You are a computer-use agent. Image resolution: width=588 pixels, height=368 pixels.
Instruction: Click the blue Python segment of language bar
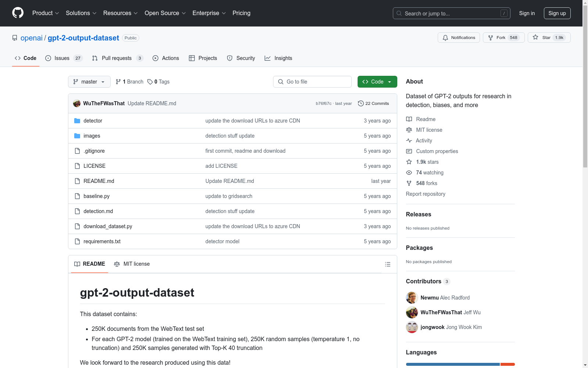[x=453, y=364]
